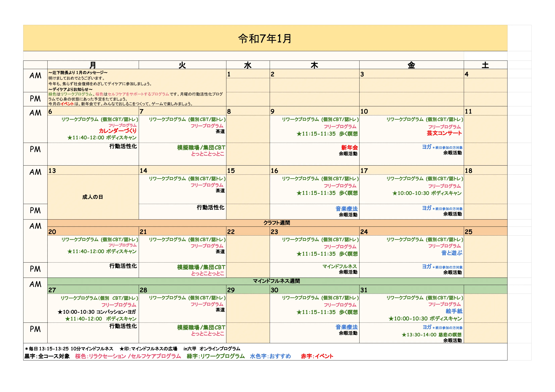555x392 pixels.
Task: Select the 木 weekday column header
Action: coord(314,65)
